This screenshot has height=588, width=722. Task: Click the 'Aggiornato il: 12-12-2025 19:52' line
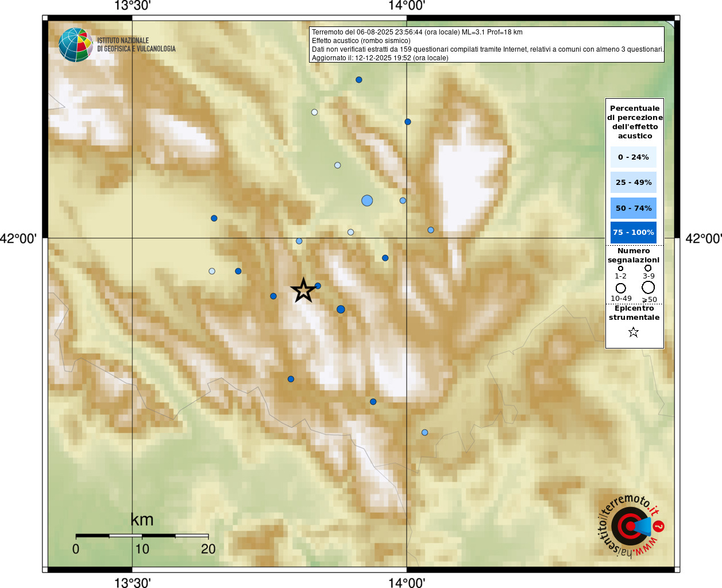(x=380, y=58)
